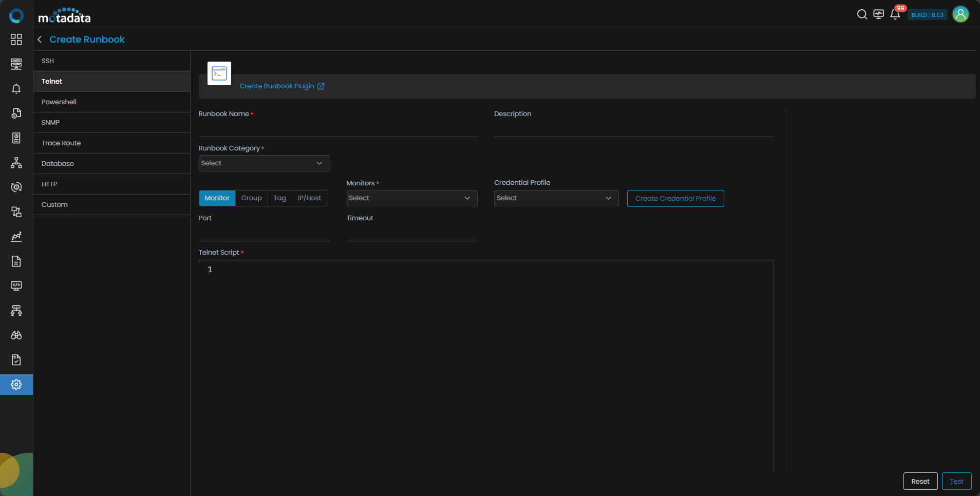Select the Monitor target type toggle
Viewport: 980px width, 496px height.
(217, 198)
